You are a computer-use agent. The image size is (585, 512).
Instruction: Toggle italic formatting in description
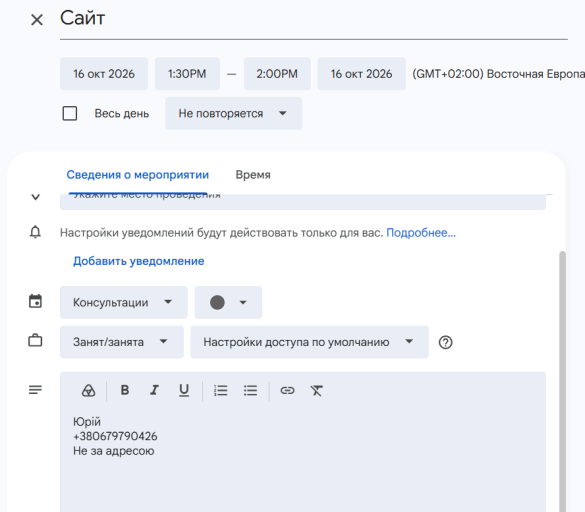click(x=154, y=390)
